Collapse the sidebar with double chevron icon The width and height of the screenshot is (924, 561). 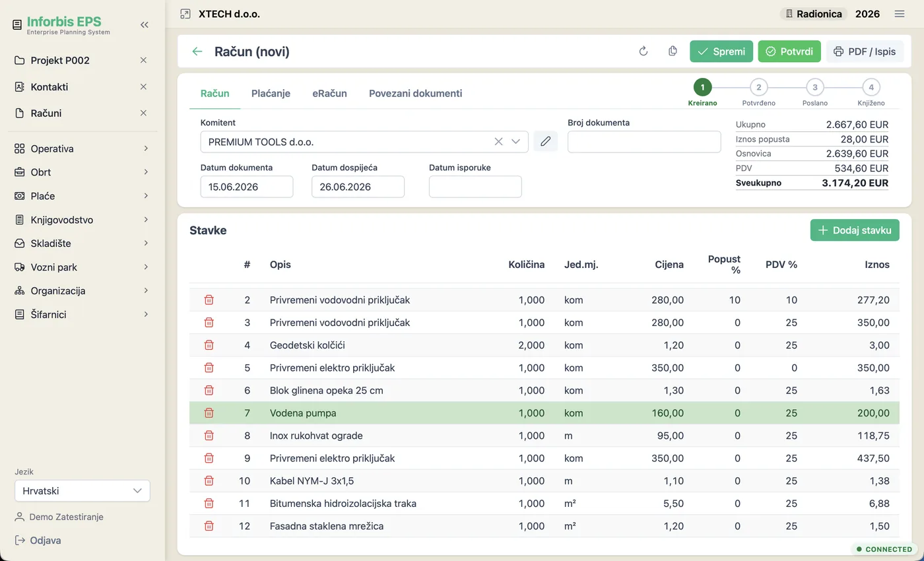point(145,24)
